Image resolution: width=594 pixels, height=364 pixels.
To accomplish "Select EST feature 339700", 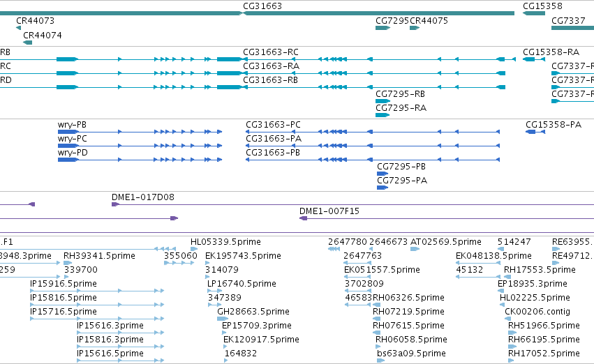I will coord(81,270).
